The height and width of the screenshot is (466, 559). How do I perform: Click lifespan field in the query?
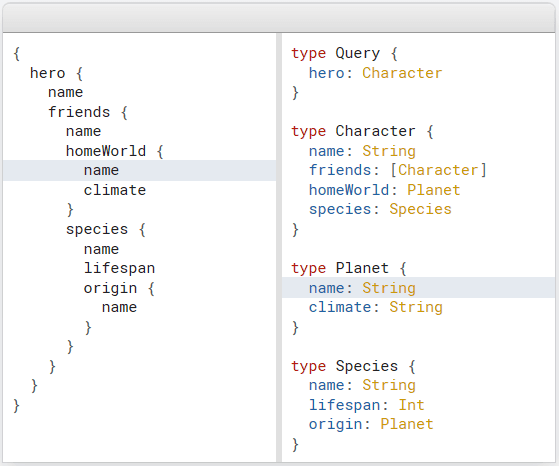tap(119, 268)
